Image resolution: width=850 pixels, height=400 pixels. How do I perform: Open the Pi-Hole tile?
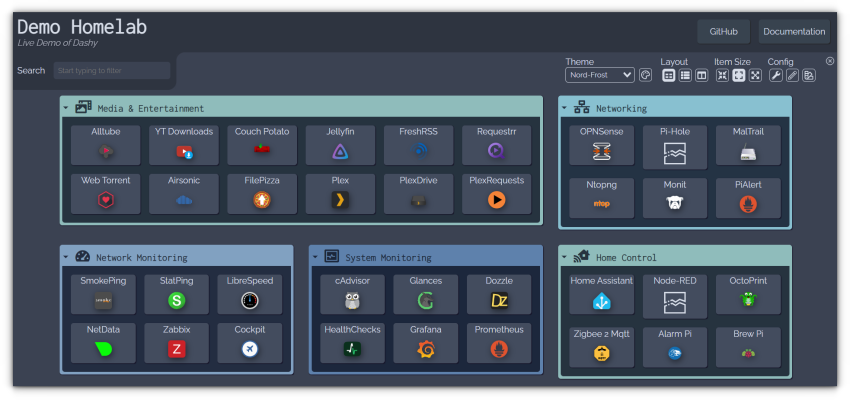click(675, 144)
